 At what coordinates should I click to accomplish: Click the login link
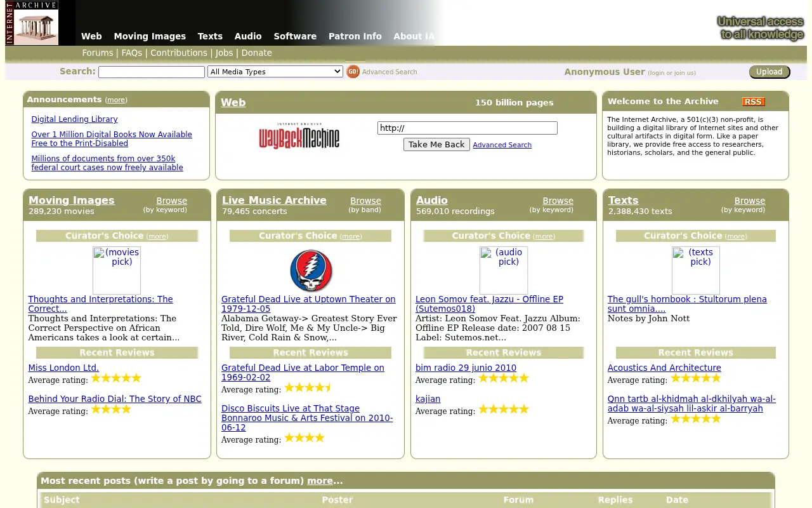point(657,73)
